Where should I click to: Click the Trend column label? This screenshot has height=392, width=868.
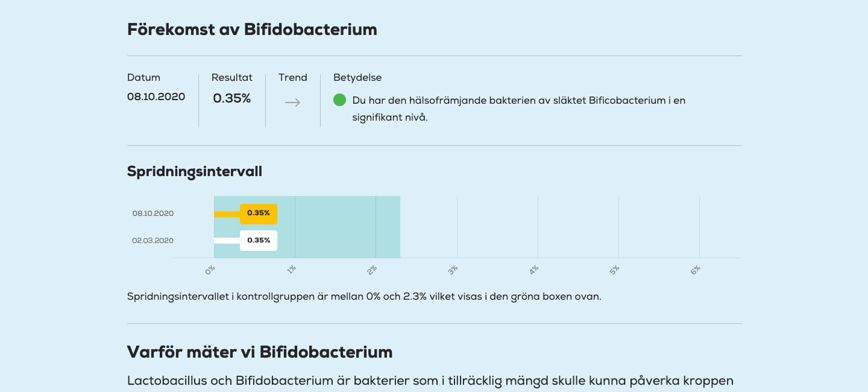pos(293,78)
